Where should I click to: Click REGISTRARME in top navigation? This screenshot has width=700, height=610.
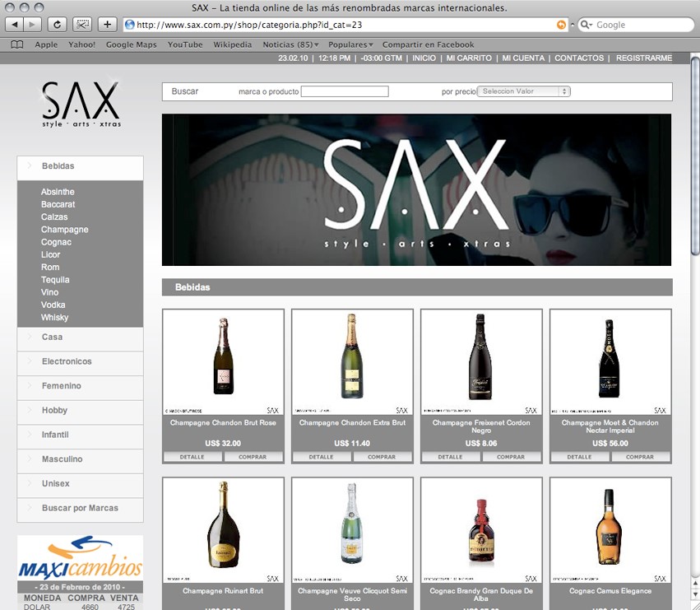pyautogui.click(x=644, y=58)
